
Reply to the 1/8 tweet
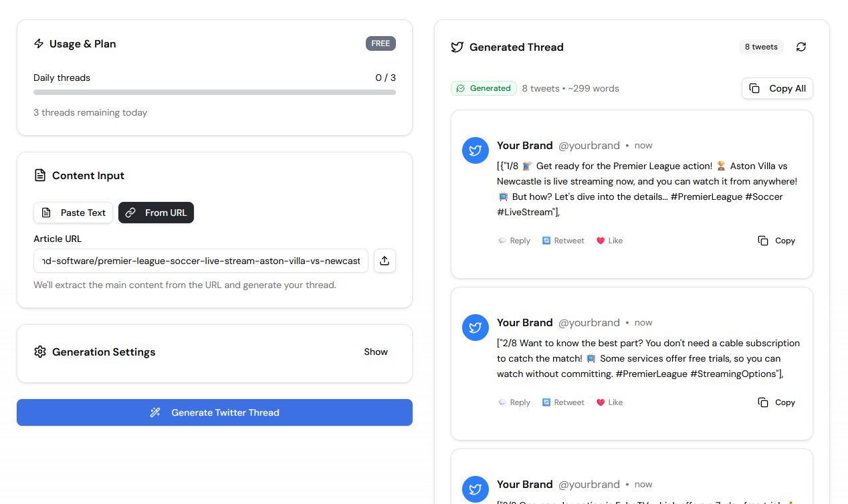(x=514, y=241)
